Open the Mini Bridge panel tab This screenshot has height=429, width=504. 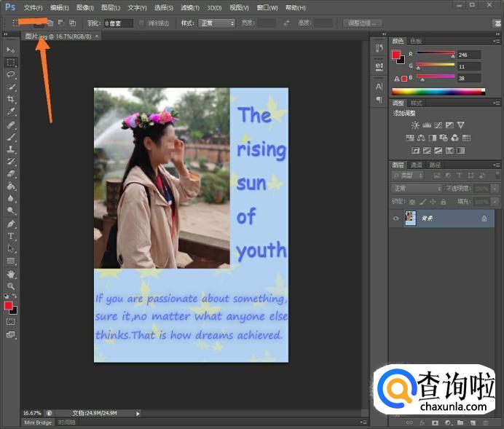[38, 422]
